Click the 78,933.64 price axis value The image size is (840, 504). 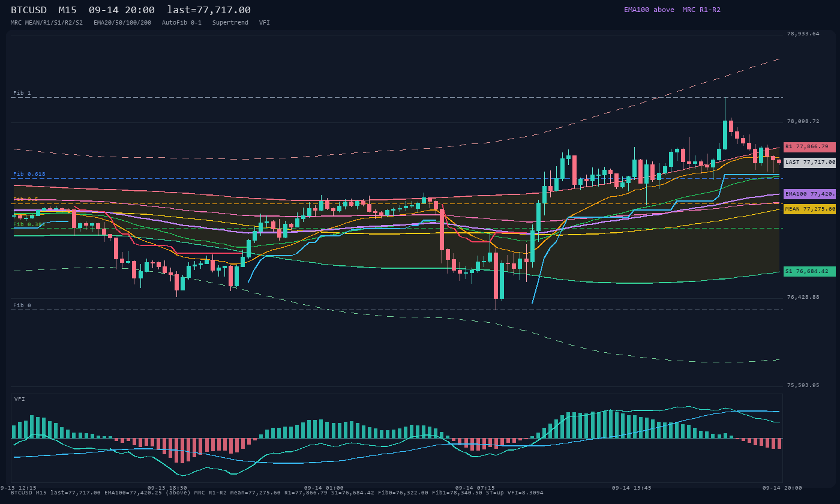(803, 34)
